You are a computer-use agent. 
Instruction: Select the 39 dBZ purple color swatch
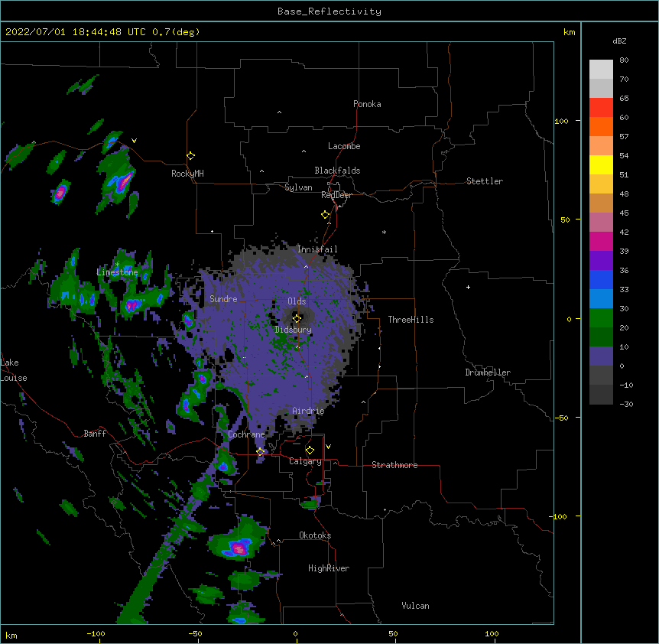coord(601,261)
